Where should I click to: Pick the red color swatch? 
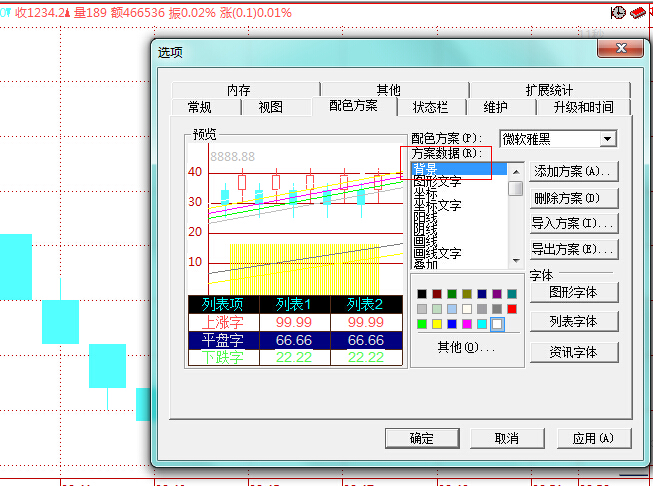click(512, 309)
